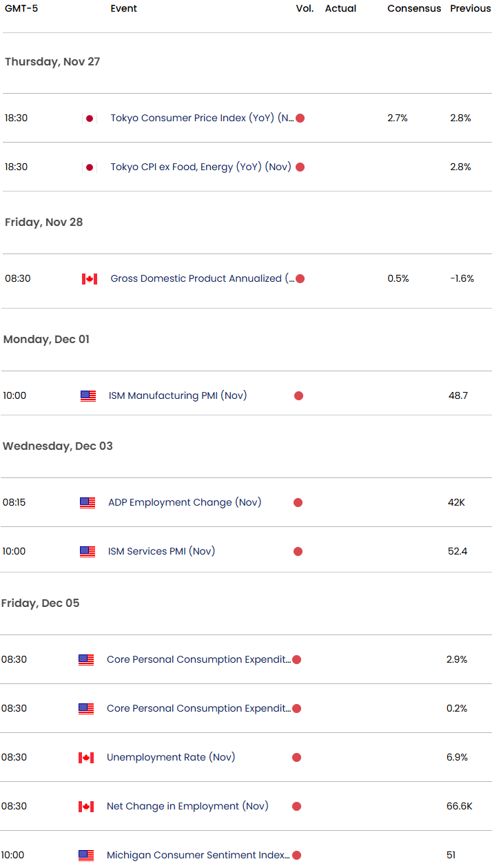The image size is (492, 868).
Task: Click the red volatility dot for ISM Manufacturing PMI
Action: pos(298,396)
